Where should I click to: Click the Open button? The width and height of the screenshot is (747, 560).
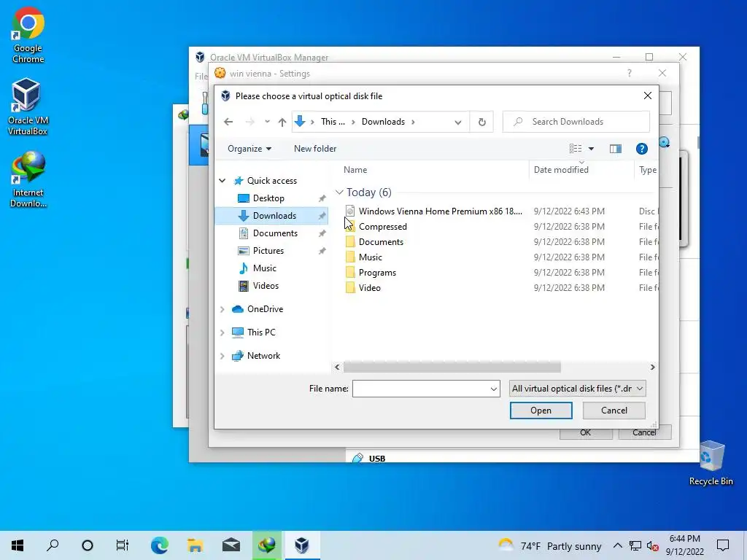tap(541, 411)
